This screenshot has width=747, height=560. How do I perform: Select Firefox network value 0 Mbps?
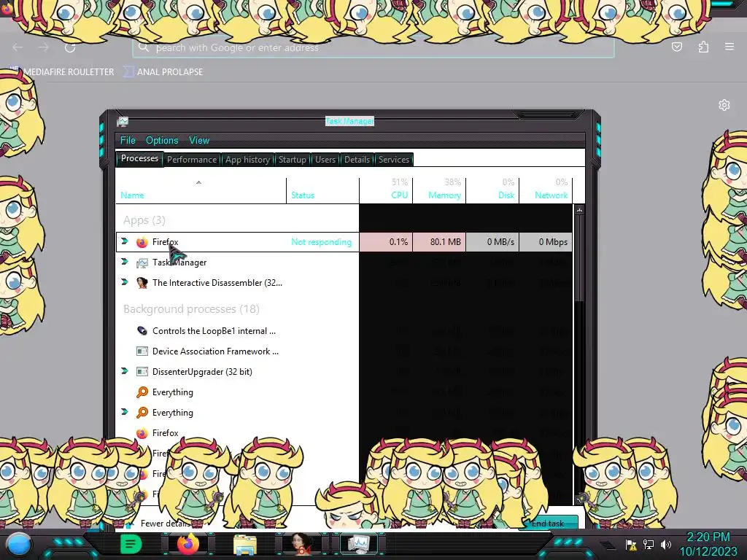[553, 242]
